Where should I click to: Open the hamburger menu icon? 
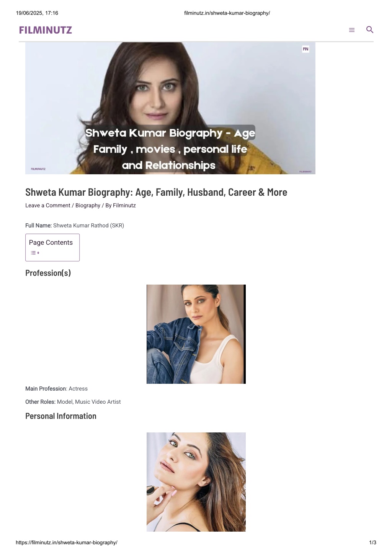[x=351, y=30]
